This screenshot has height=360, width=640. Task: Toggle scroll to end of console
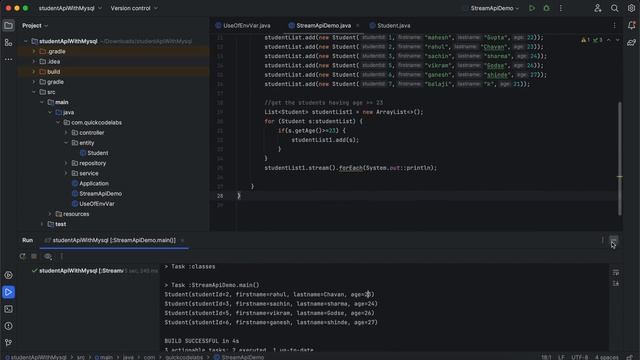tap(616, 283)
